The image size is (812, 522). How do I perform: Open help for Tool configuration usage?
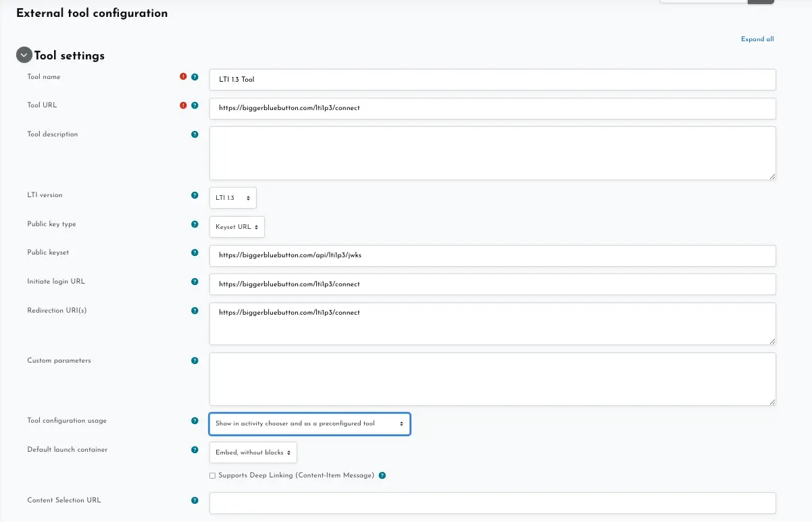coord(195,421)
